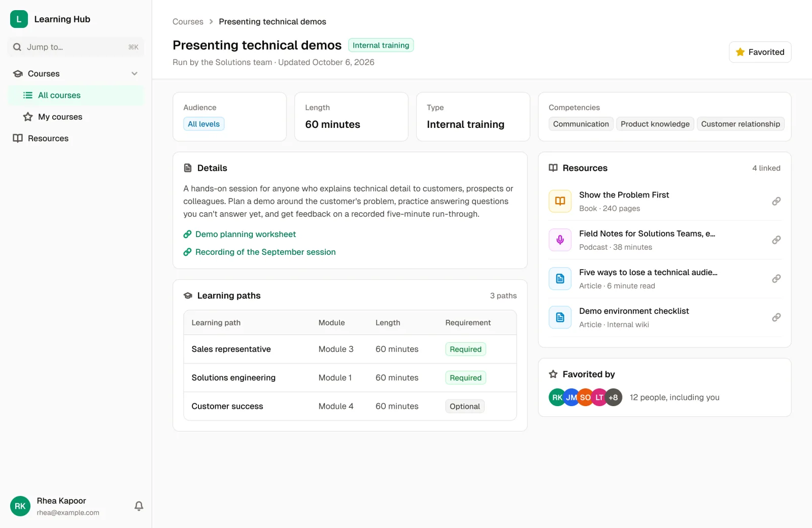The width and height of the screenshot is (812, 528).
Task: Click Rhea Kapoor's RK avatar in sidebar
Action: 20,506
